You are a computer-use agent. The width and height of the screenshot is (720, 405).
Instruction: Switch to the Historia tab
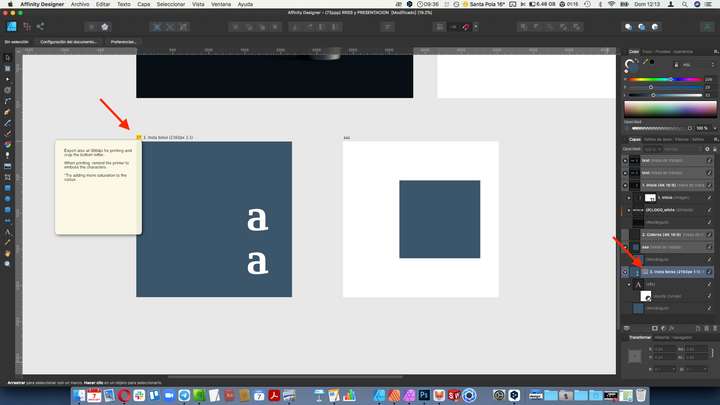pyautogui.click(x=662, y=338)
